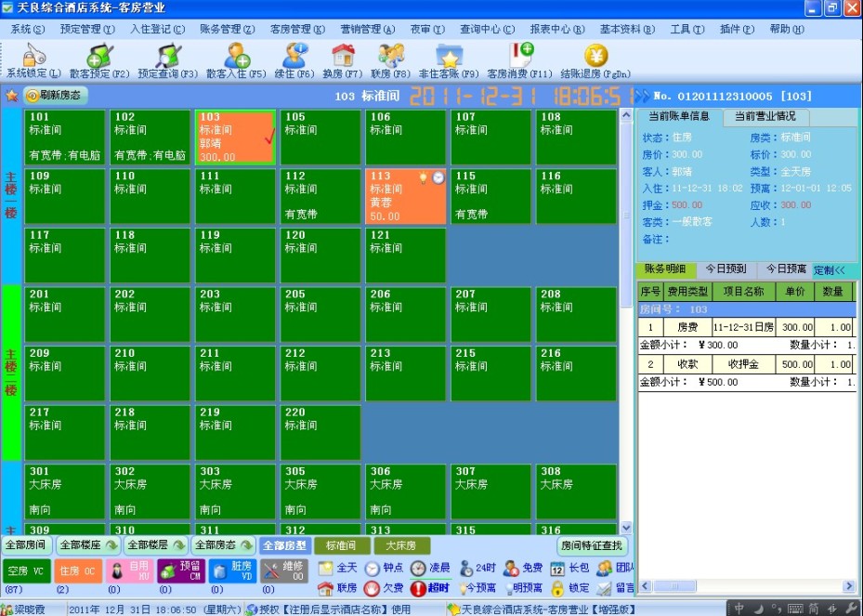
Task: Click the light bulb icon on room 113
Action: coord(423,177)
